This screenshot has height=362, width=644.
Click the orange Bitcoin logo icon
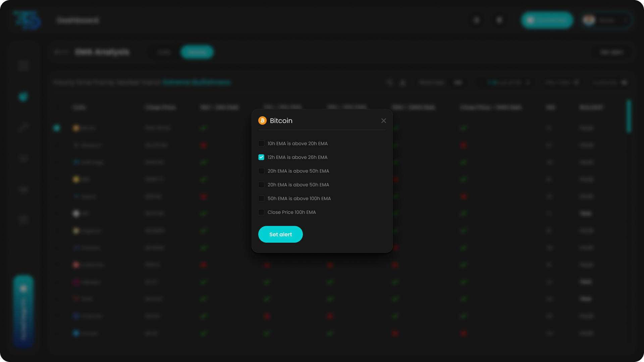(262, 121)
